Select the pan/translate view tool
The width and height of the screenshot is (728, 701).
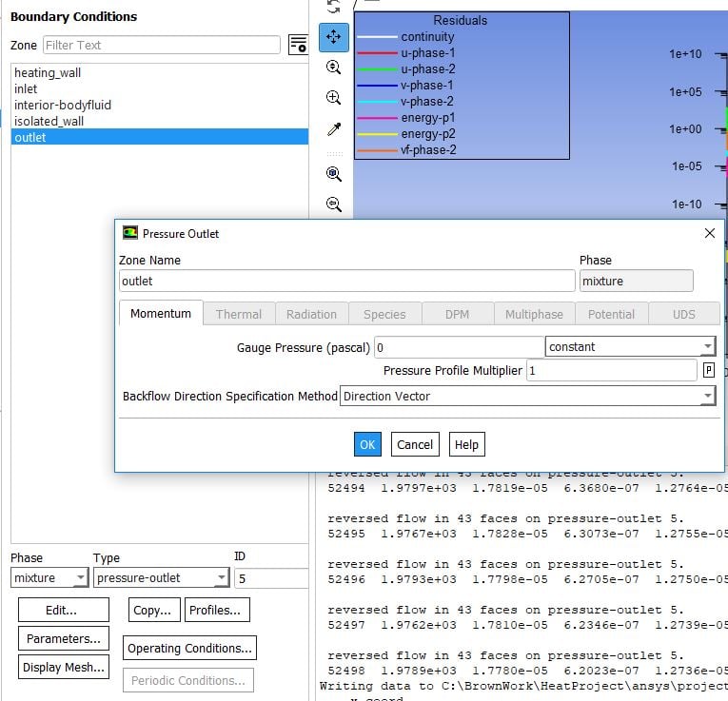tap(334, 37)
